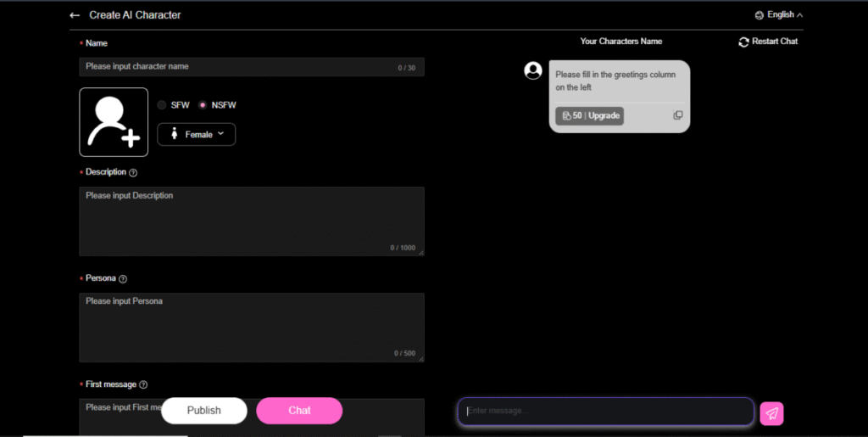Screen dimensions: 868x437
Task: Click into the Persona text area
Action: coord(251,327)
